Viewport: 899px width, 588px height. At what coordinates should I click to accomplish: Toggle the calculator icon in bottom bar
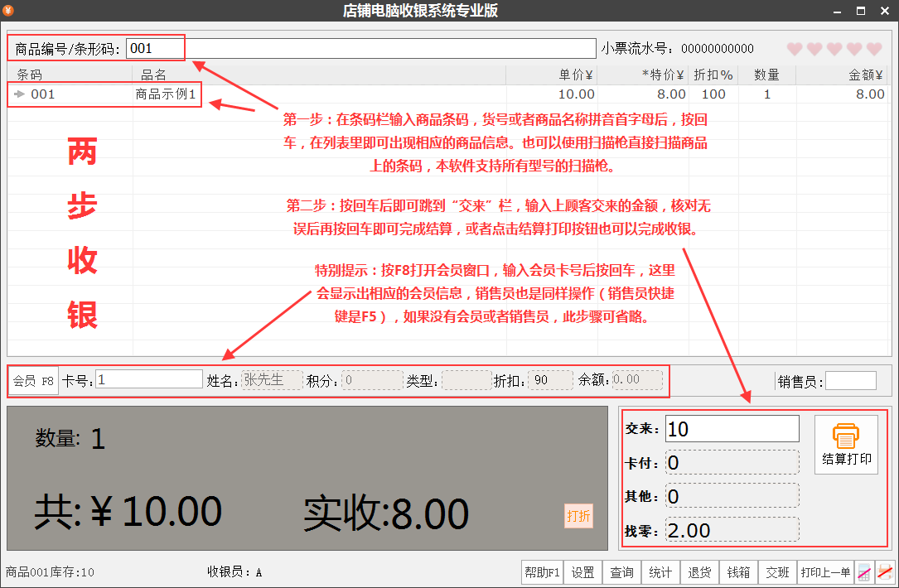click(864, 572)
